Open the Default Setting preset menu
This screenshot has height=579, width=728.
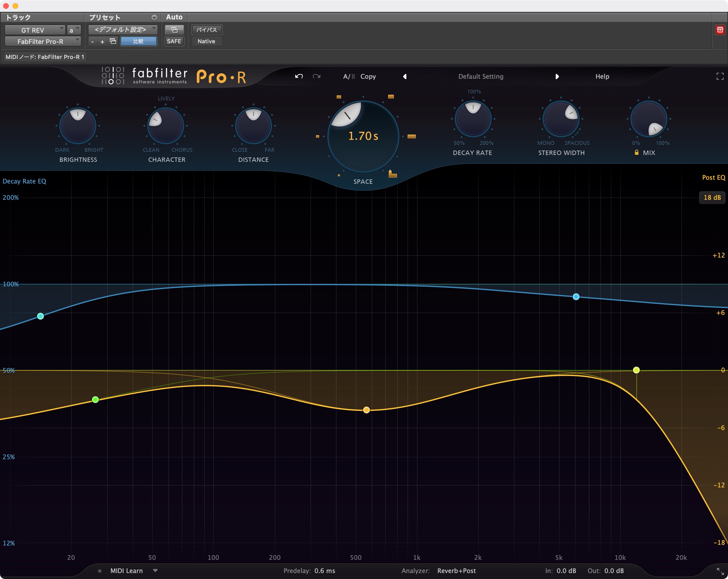480,77
